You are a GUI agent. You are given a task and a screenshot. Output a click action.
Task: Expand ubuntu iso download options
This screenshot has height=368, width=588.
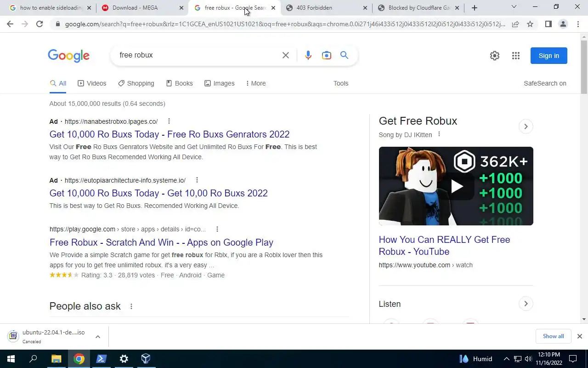click(98, 337)
